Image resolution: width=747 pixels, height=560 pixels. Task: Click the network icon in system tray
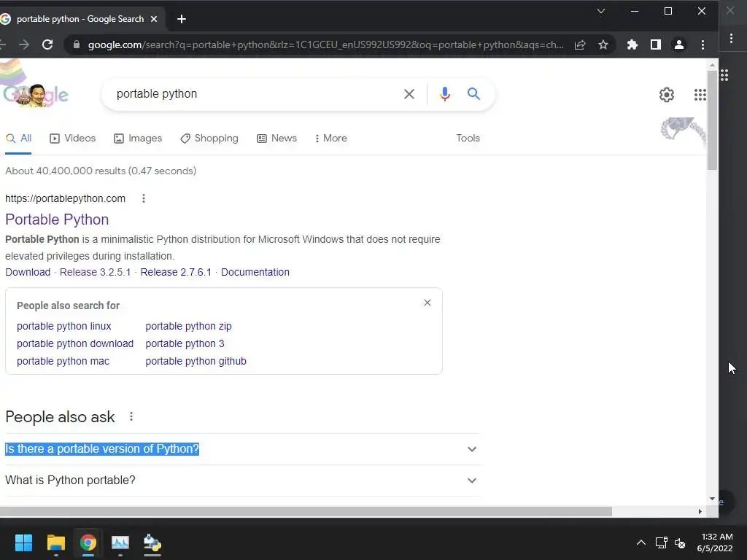coord(661,542)
